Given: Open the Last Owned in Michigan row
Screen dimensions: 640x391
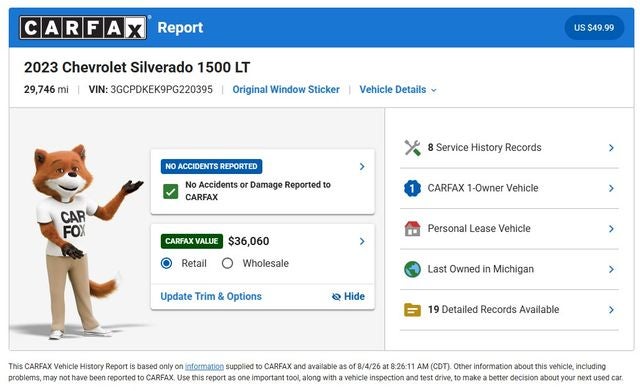Looking at the screenshot, I should click(x=509, y=269).
